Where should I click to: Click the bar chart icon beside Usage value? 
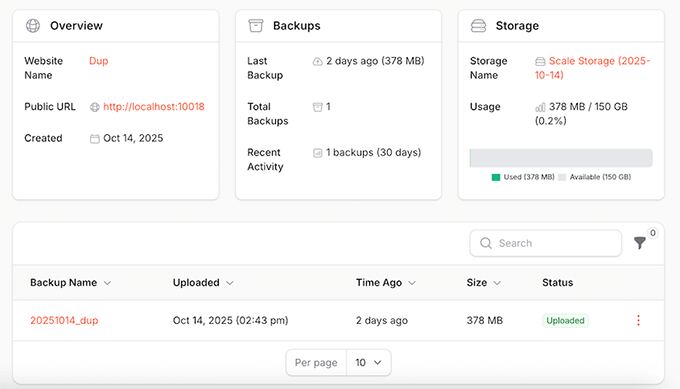coord(540,107)
